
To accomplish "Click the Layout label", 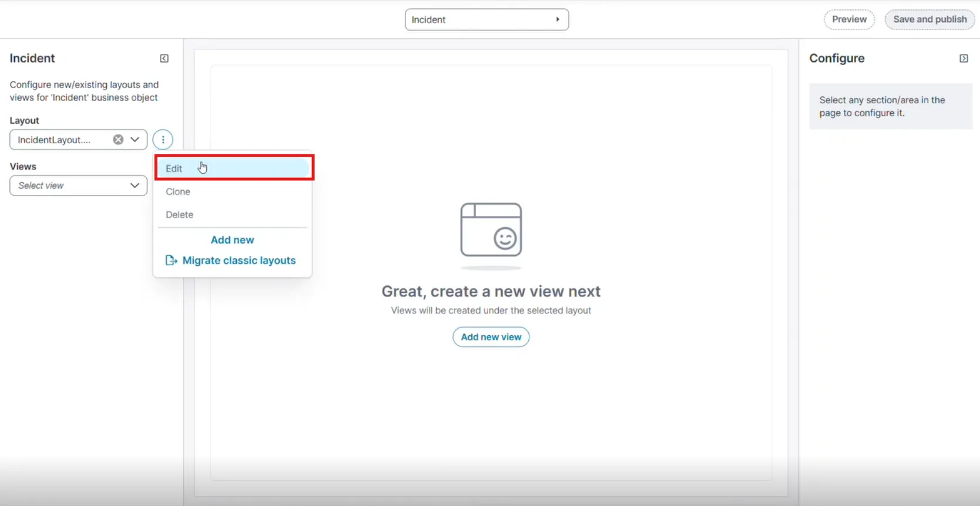I will [x=24, y=120].
